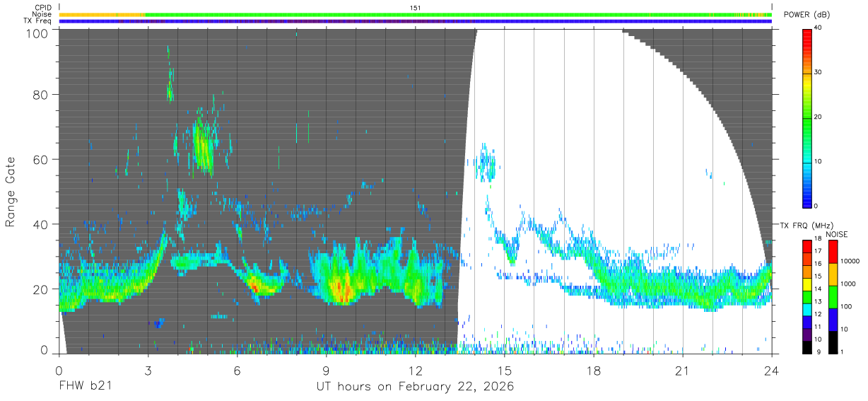Click the 10000 tick on NOISE scale

click(x=849, y=262)
